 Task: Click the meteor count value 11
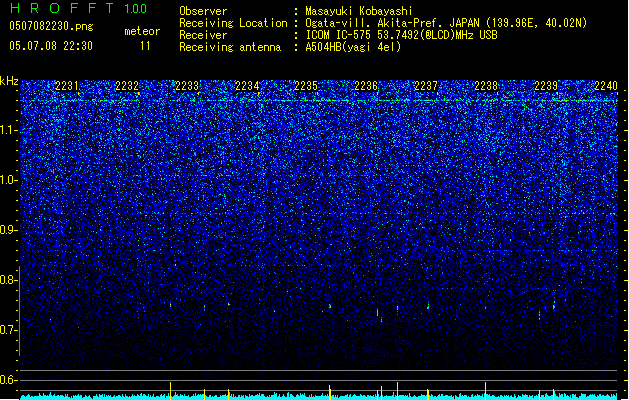click(x=145, y=46)
